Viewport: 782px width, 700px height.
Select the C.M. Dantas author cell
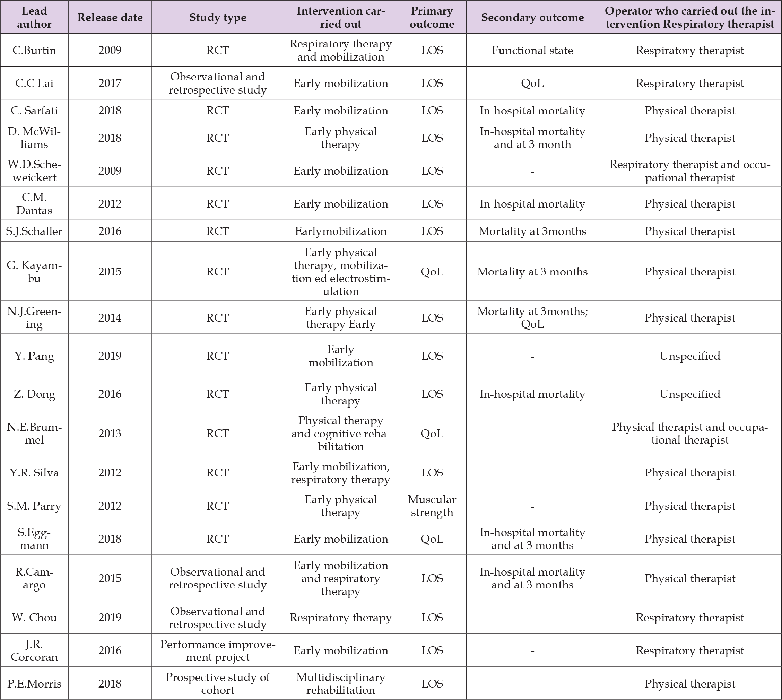(34, 203)
